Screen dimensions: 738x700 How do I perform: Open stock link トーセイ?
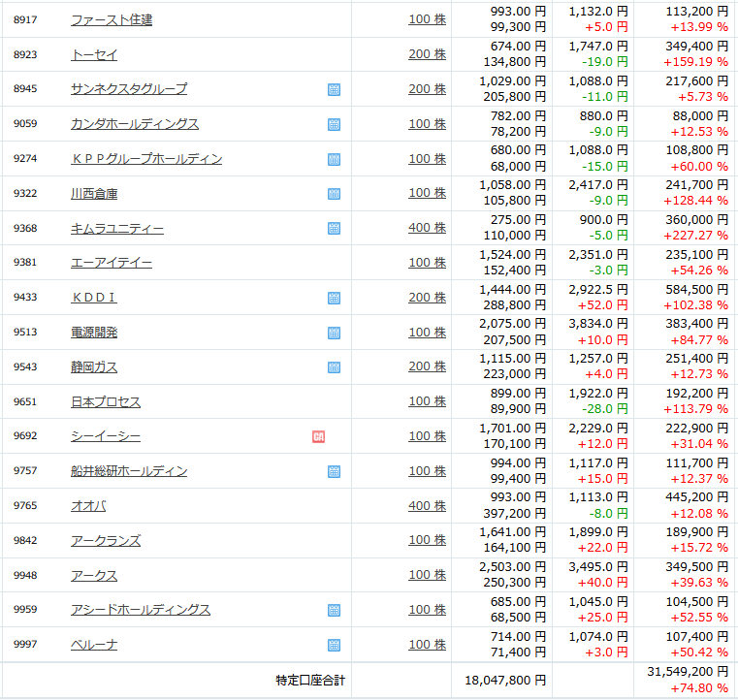tap(94, 54)
